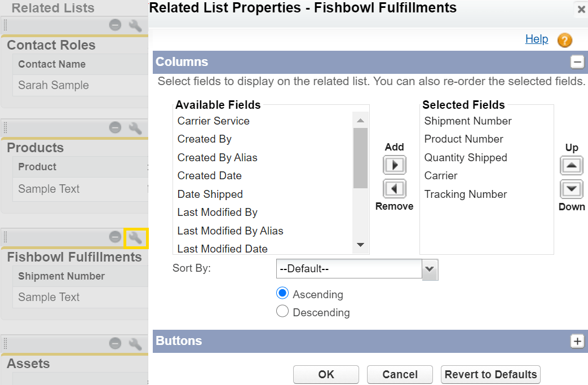
Task: Click the wrench icon on the Products list
Action: pos(135,128)
